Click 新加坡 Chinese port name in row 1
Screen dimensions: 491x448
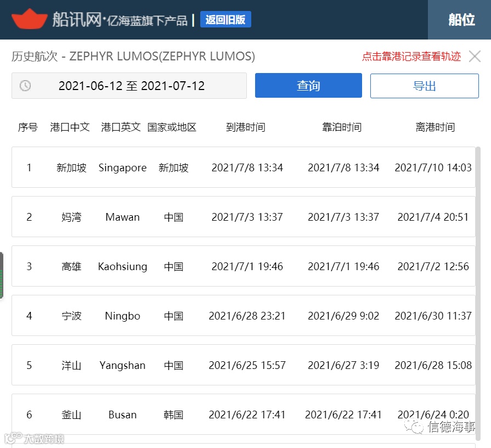tap(71, 167)
